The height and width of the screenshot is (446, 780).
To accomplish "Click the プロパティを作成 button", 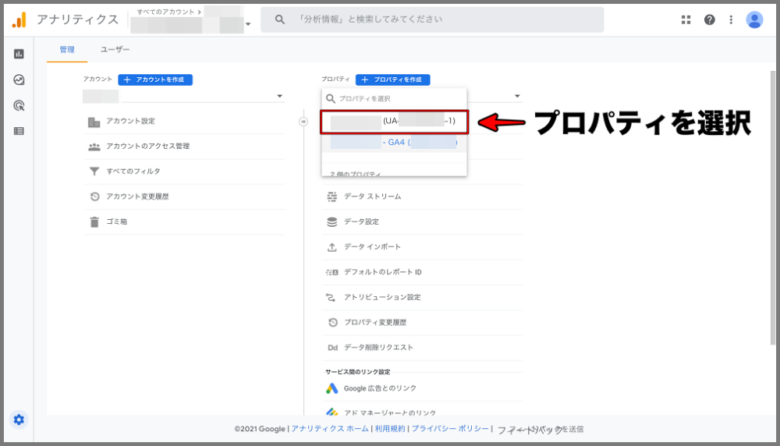I will 393,80.
